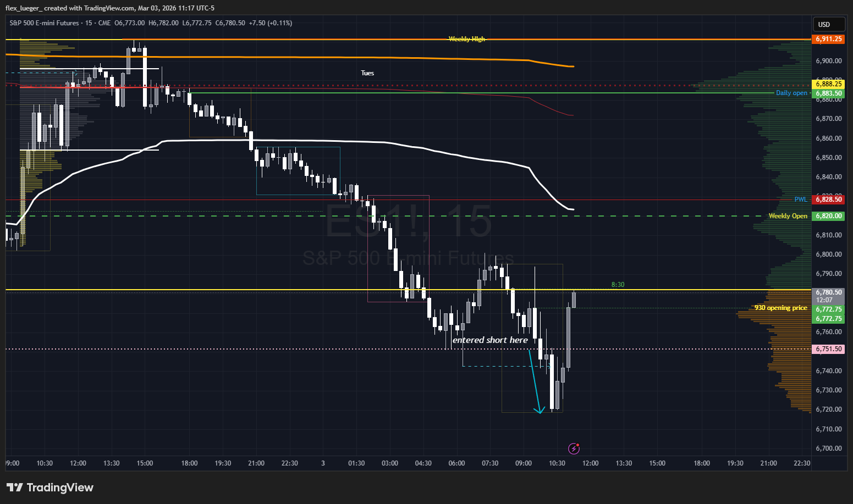Viewport: 853px width, 504px height.
Task: Click the green '8:30' time annotation
Action: tap(618, 285)
